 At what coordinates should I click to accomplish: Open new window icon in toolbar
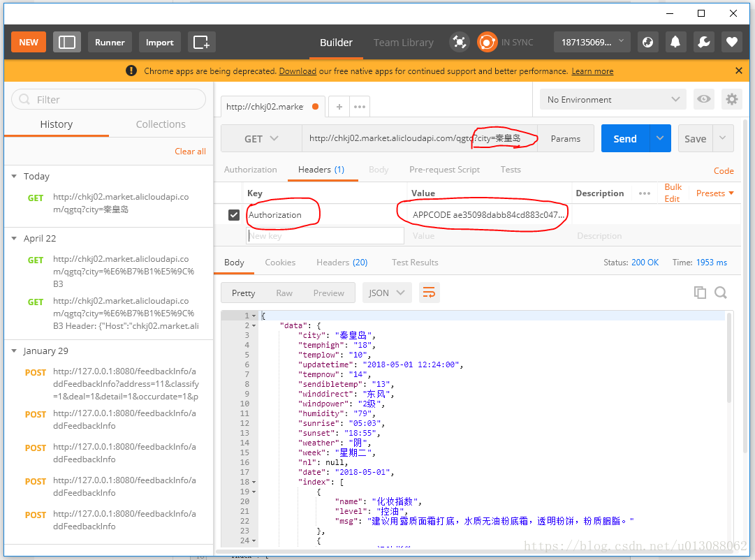(201, 42)
